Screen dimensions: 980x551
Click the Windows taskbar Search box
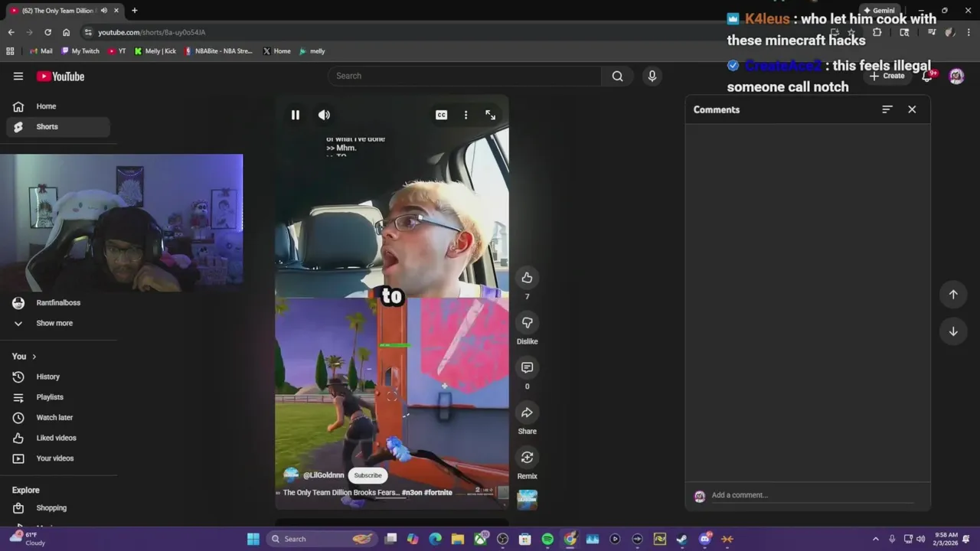323,539
